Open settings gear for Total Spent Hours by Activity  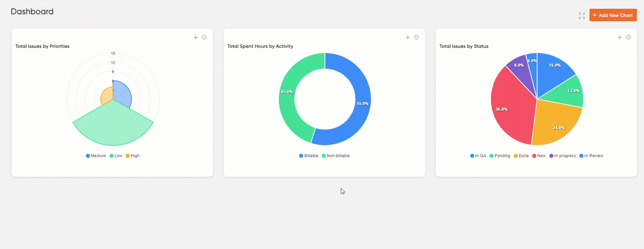[x=417, y=37]
